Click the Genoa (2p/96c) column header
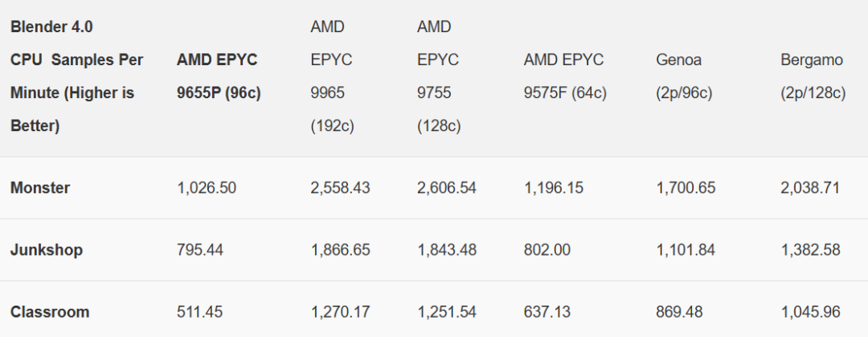The height and width of the screenshot is (337, 868). coord(684,76)
